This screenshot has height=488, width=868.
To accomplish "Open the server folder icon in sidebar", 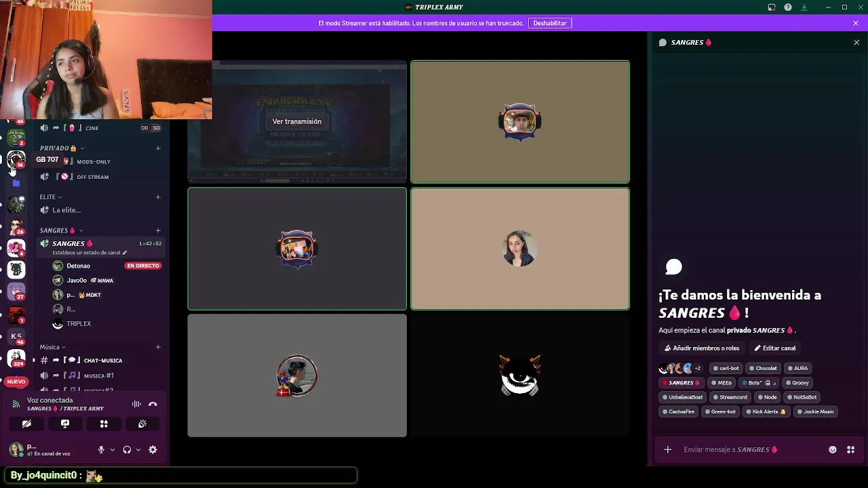I will point(16,183).
